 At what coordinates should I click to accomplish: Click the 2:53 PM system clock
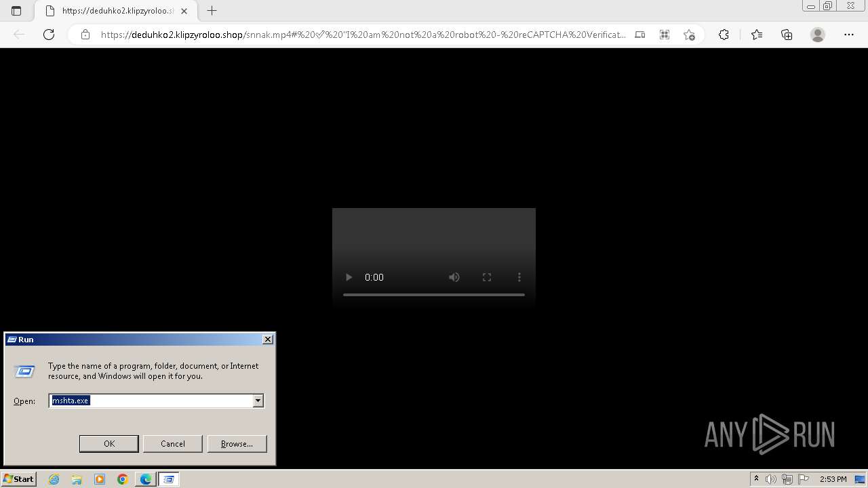click(x=833, y=479)
